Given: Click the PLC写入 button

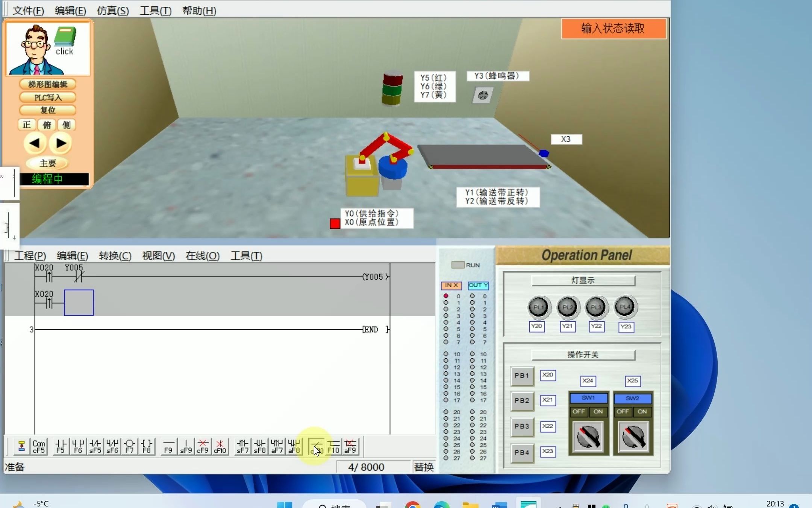Looking at the screenshot, I should coord(48,97).
